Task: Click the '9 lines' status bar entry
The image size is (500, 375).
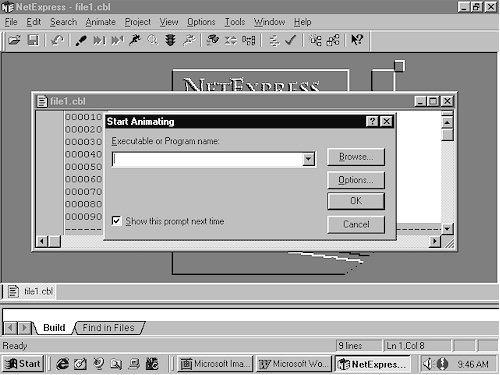Action: coord(358,346)
